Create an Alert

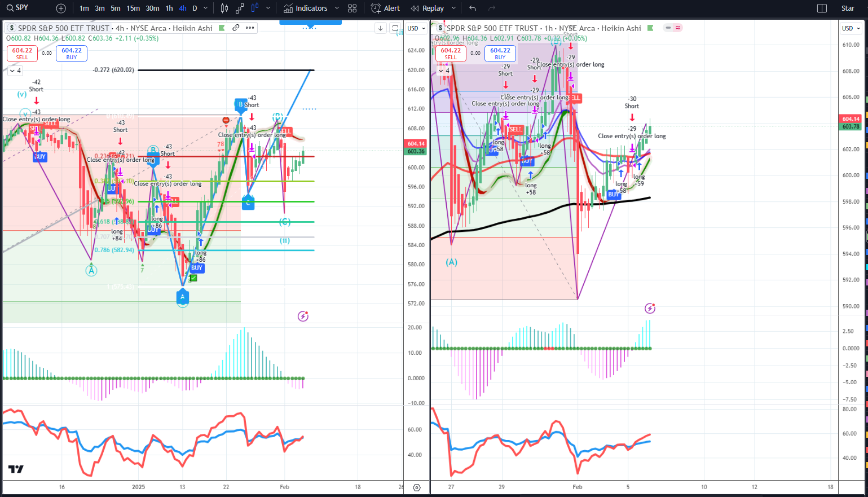[x=386, y=8]
